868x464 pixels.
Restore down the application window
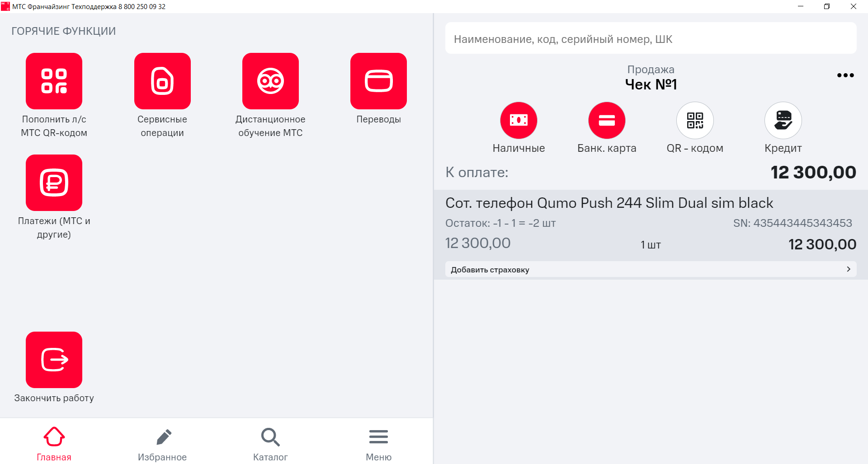[827, 6]
